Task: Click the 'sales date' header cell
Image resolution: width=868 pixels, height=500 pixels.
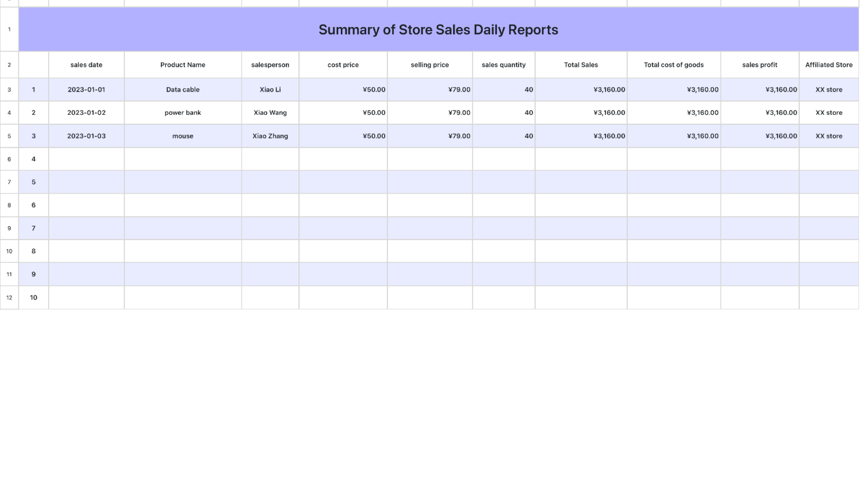Action: pyautogui.click(x=86, y=65)
